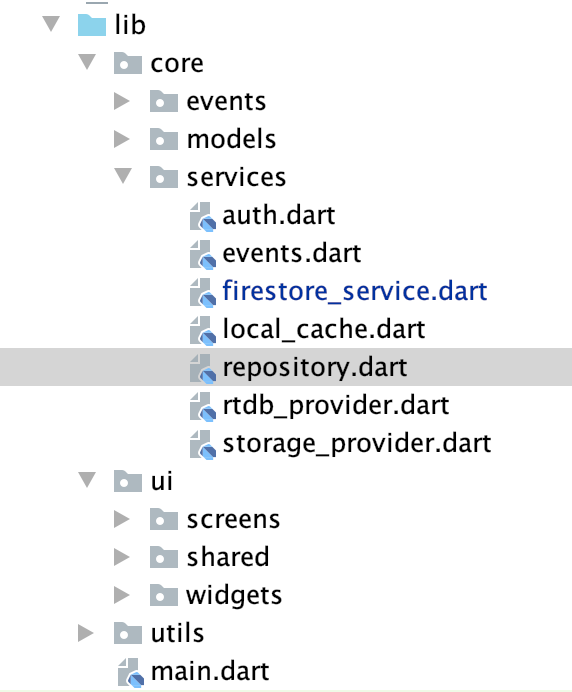
Task: Expand the screens folder arrow
Action: point(121,519)
